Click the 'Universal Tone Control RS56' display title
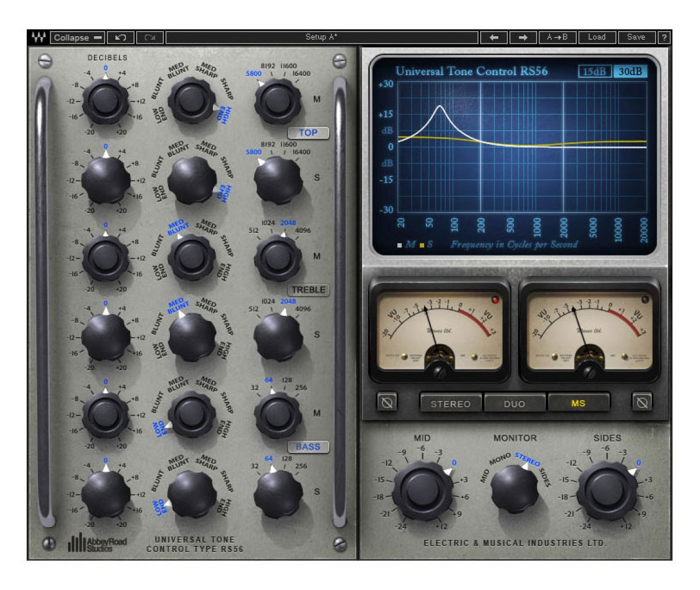Viewport: 700px width, 590px height. (x=471, y=71)
